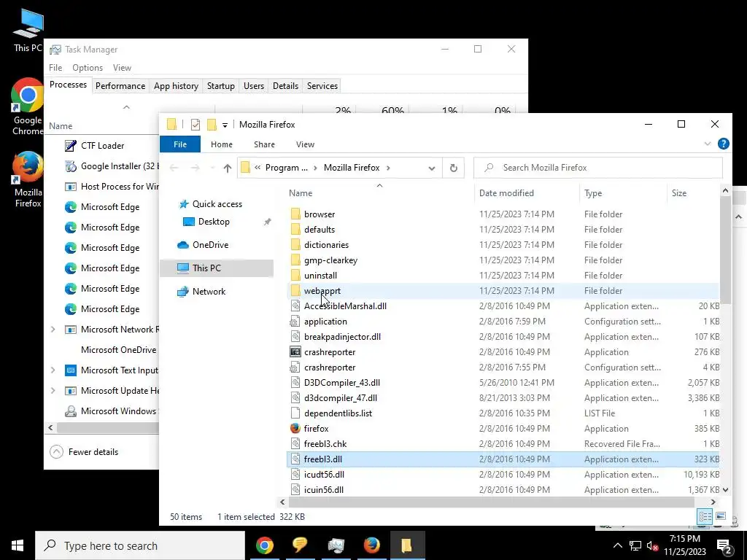Select Network in navigation pane

(x=209, y=292)
